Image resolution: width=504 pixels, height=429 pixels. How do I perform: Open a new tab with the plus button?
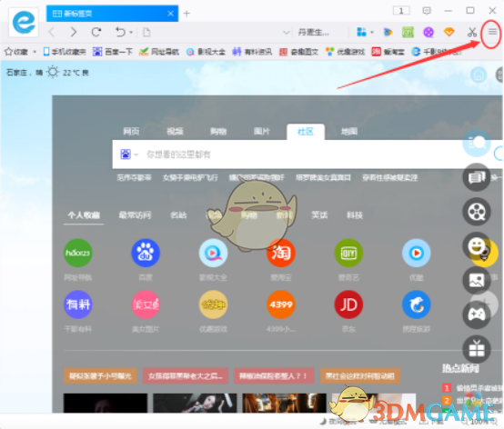186,13
